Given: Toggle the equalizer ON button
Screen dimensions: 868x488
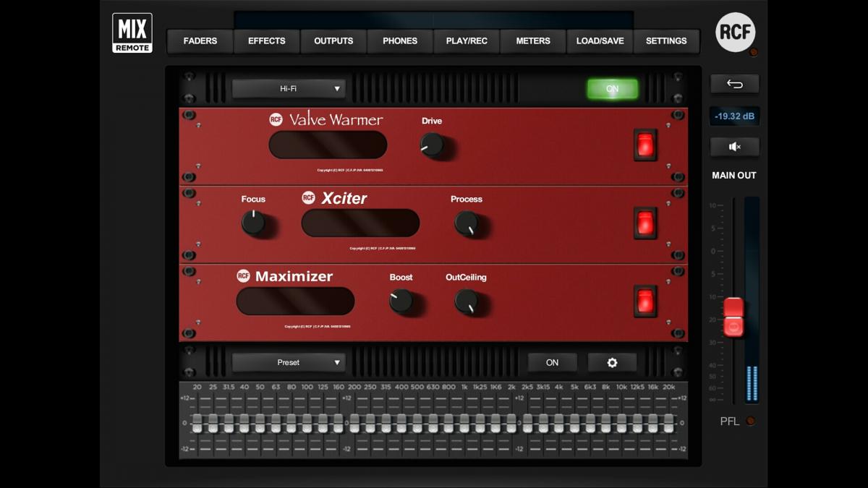Looking at the screenshot, I should (552, 362).
